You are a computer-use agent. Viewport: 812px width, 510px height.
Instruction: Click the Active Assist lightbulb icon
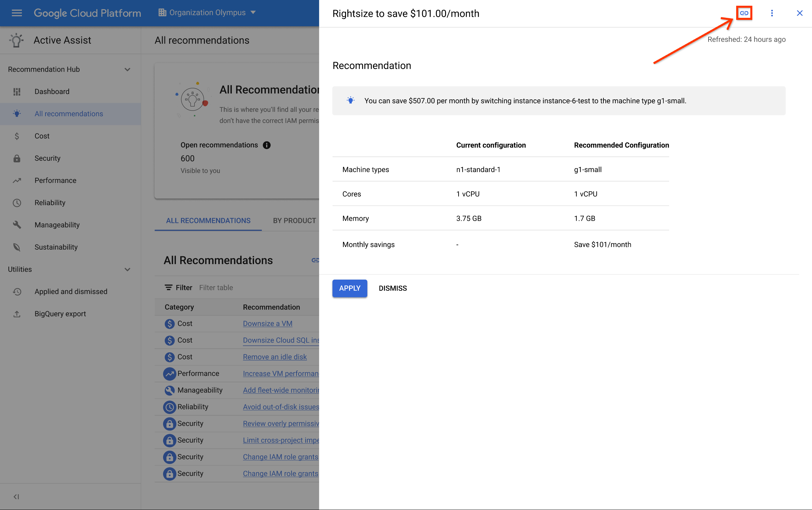coord(16,40)
